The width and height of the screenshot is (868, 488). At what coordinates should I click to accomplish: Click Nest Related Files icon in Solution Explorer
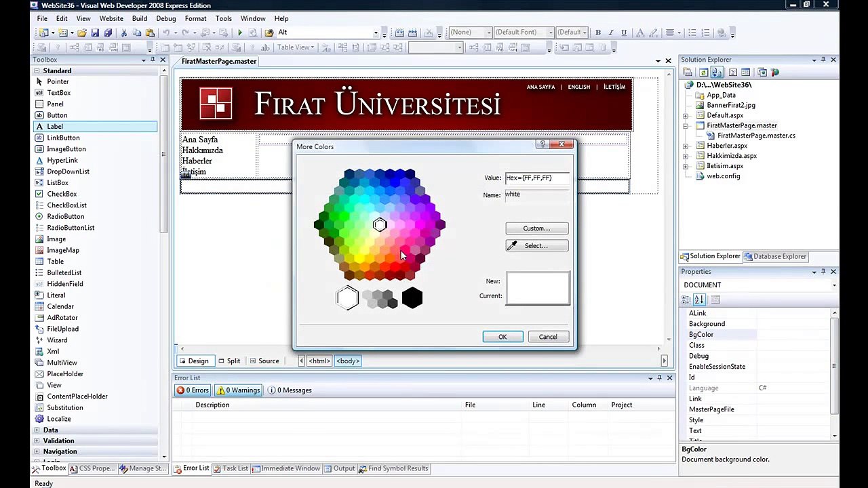pos(717,73)
